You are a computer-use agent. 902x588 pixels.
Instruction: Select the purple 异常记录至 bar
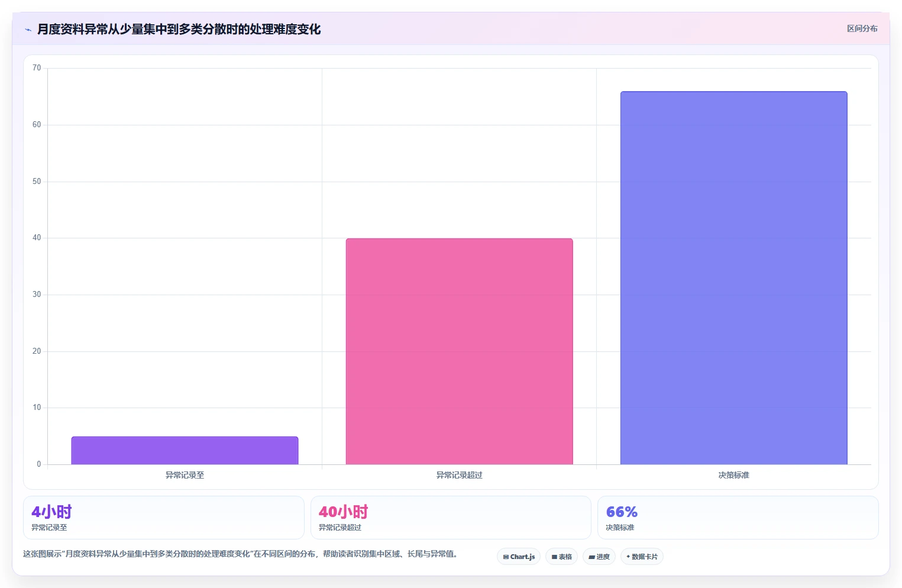(185, 450)
